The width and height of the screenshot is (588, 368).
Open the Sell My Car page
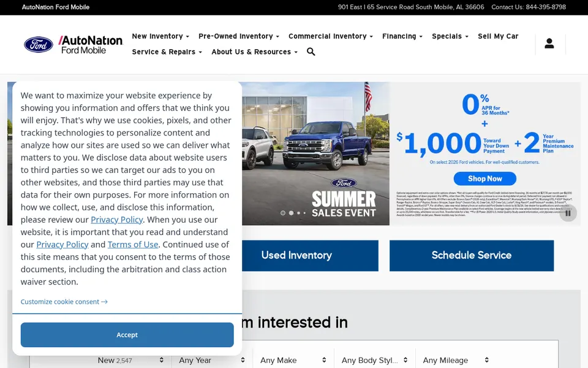[x=498, y=36]
